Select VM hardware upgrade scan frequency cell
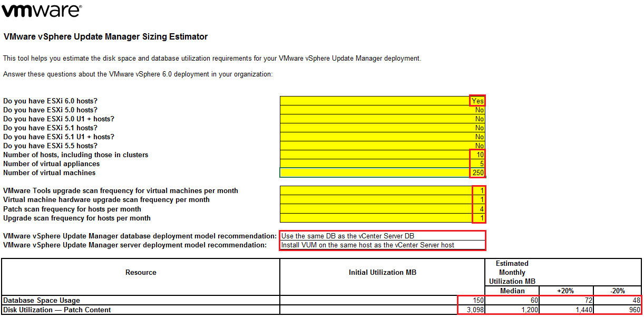Screen dimensions: 644x317 382,199
